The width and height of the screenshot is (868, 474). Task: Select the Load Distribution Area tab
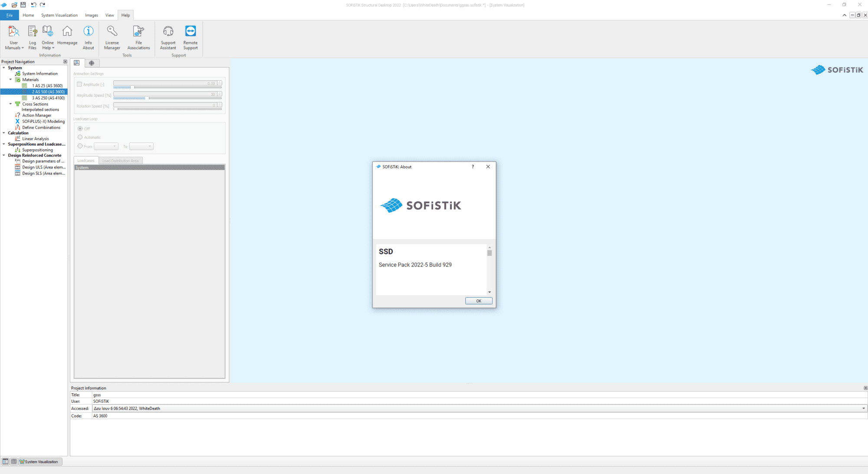[x=121, y=161]
